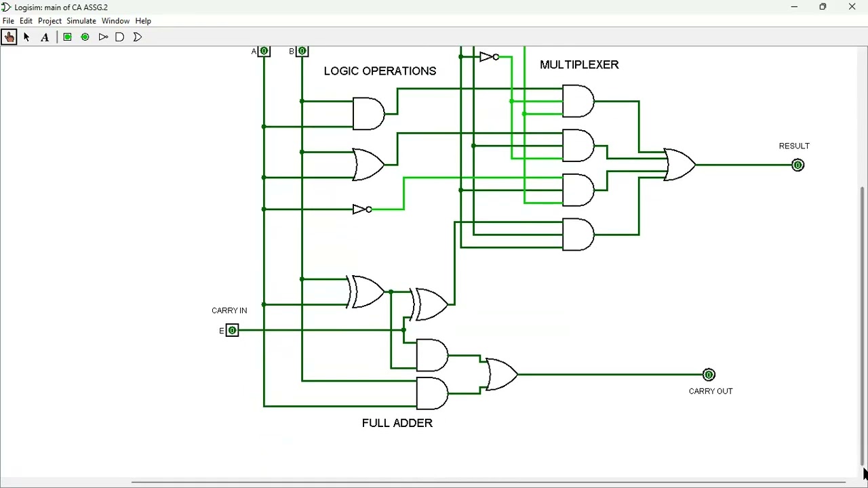Open the File menu
Image resolution: width=868 pixels, height=488 pixels.
(8, 21)
